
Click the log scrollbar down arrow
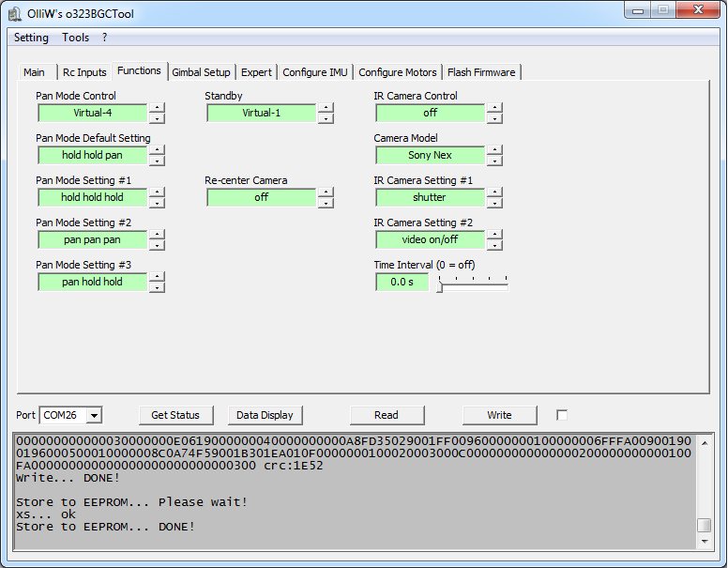click(704, 542)
